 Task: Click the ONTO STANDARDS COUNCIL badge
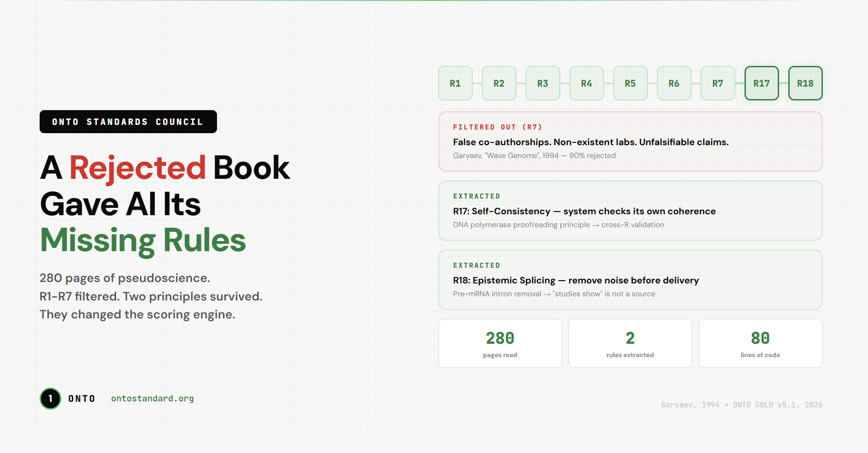coord(128,122)
